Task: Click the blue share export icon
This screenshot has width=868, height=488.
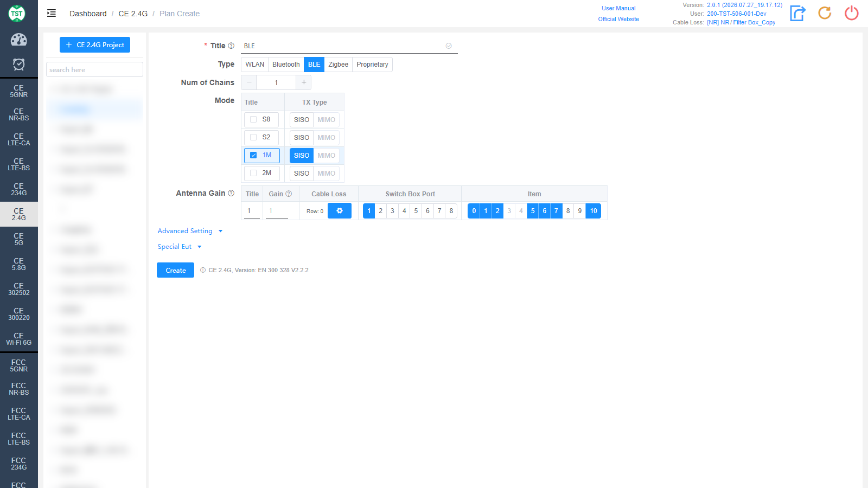Action: coord(797,13)
